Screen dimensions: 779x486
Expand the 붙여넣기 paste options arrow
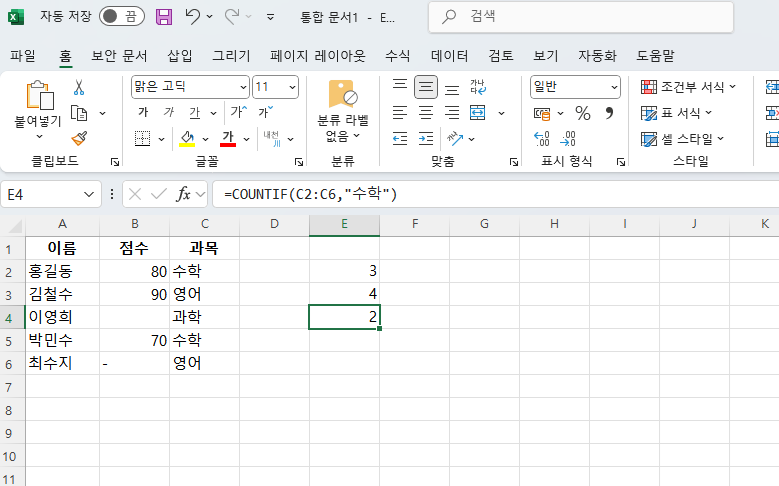[38, 137]
